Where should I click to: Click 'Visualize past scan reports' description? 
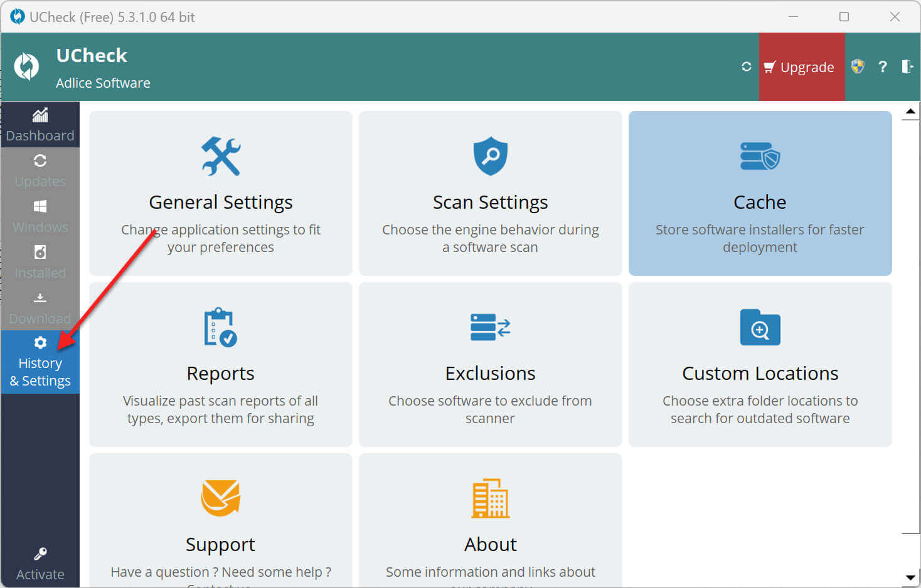(221, 410)
